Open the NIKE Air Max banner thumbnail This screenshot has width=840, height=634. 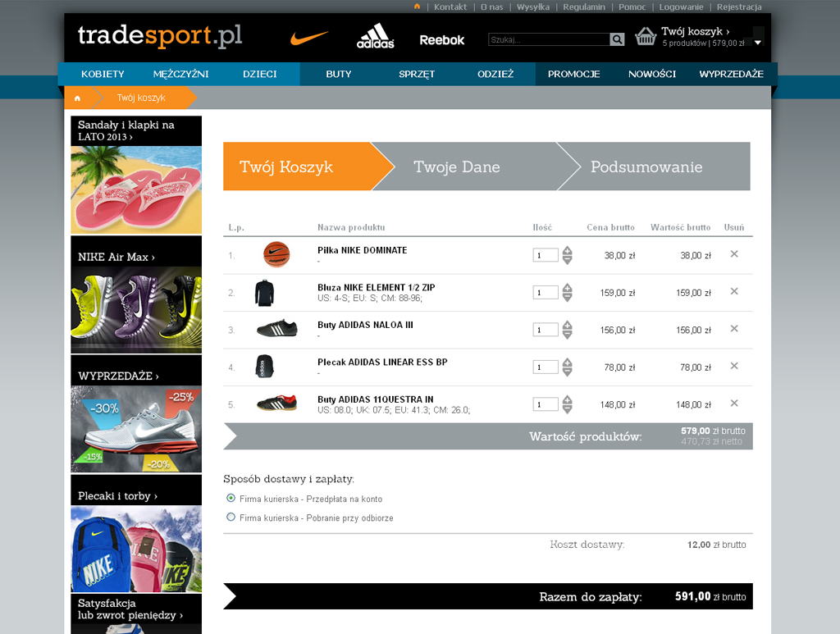(x=136, y=309)
